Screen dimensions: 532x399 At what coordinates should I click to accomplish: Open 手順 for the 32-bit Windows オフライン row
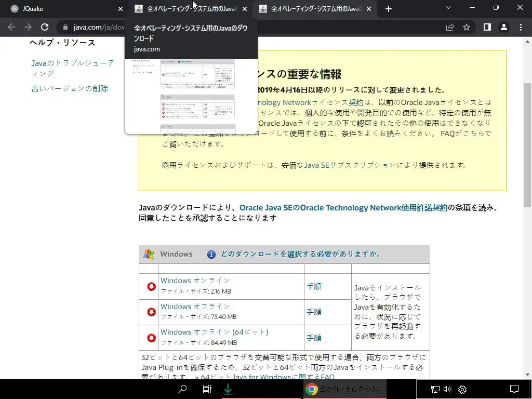point(314,312)
